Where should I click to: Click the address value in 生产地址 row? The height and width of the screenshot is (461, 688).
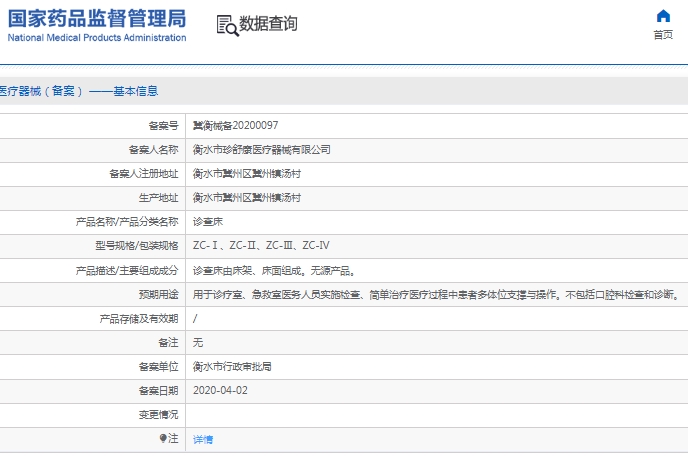coord(247,198)
